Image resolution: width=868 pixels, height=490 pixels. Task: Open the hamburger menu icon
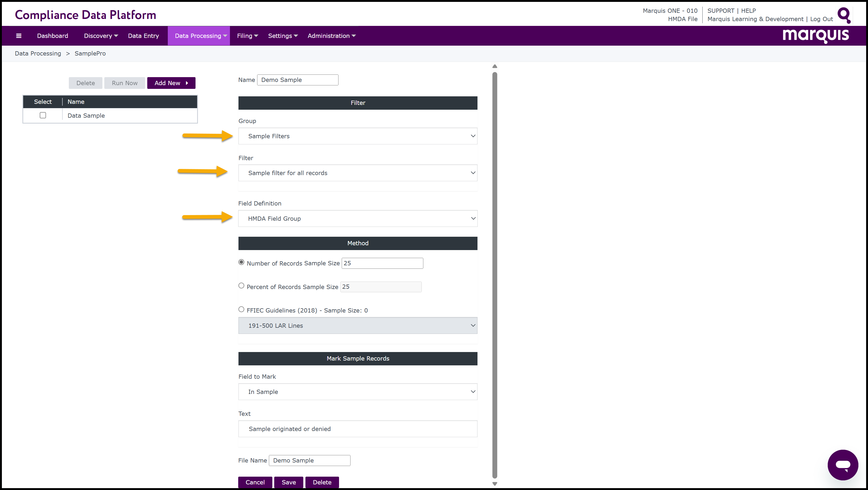click(19, 36)
